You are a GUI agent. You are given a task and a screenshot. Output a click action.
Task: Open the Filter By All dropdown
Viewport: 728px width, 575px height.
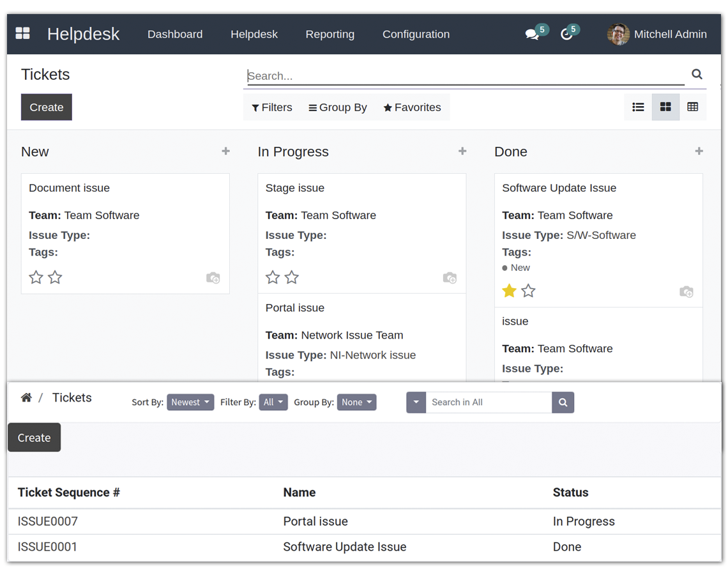273,402
